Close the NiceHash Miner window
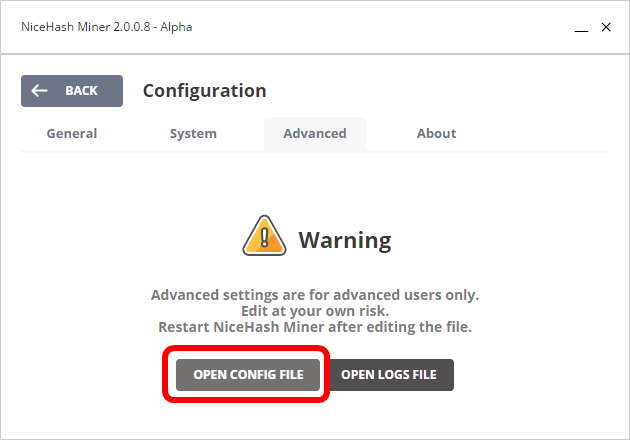 pos(606,27)
